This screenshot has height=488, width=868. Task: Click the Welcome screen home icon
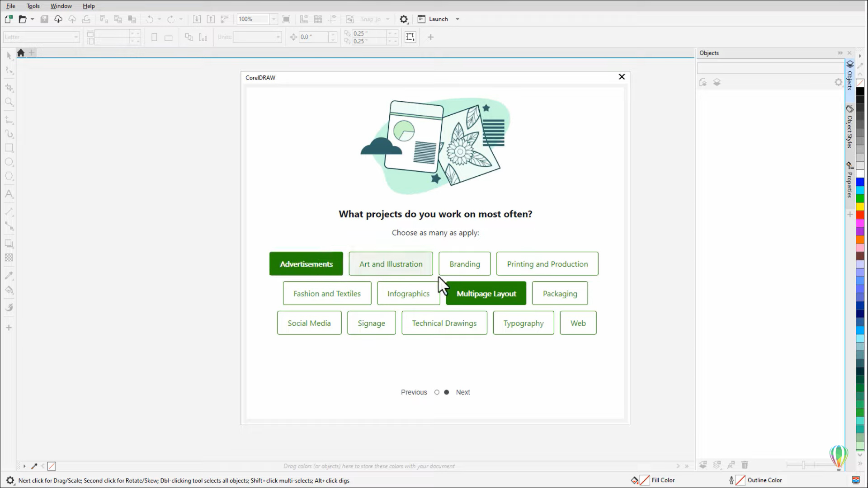click(21, 53)
